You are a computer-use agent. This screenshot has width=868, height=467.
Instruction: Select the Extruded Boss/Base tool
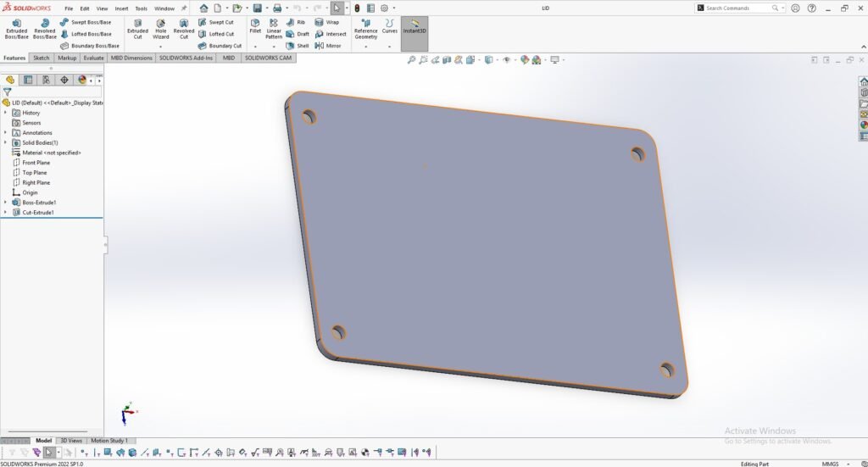coord(16,29)
